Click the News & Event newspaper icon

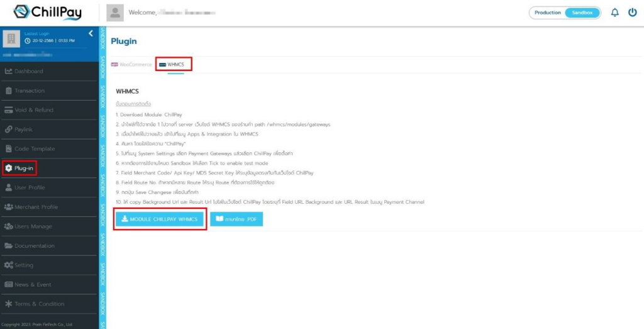tap(9, 284)
